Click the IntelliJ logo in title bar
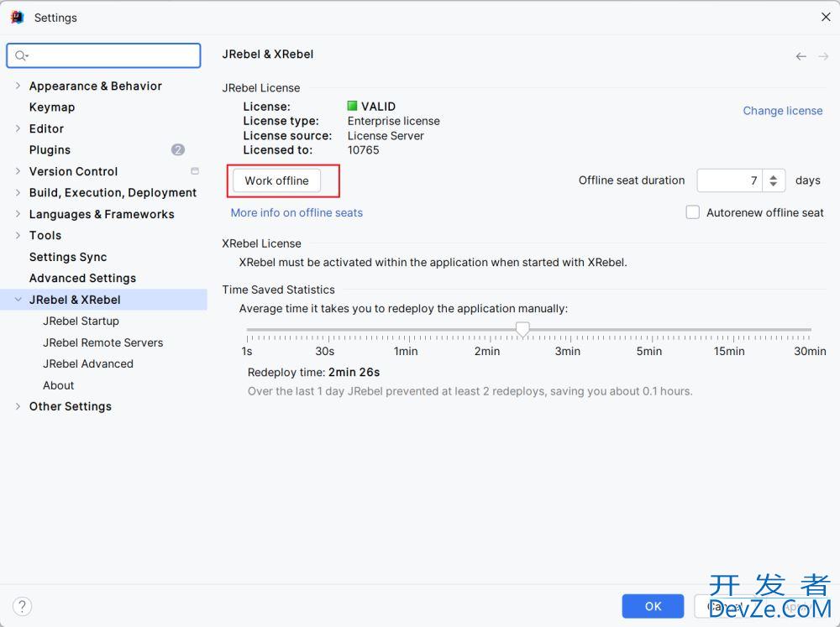Screen dimensions: 840x627 [x=18, y=17]
